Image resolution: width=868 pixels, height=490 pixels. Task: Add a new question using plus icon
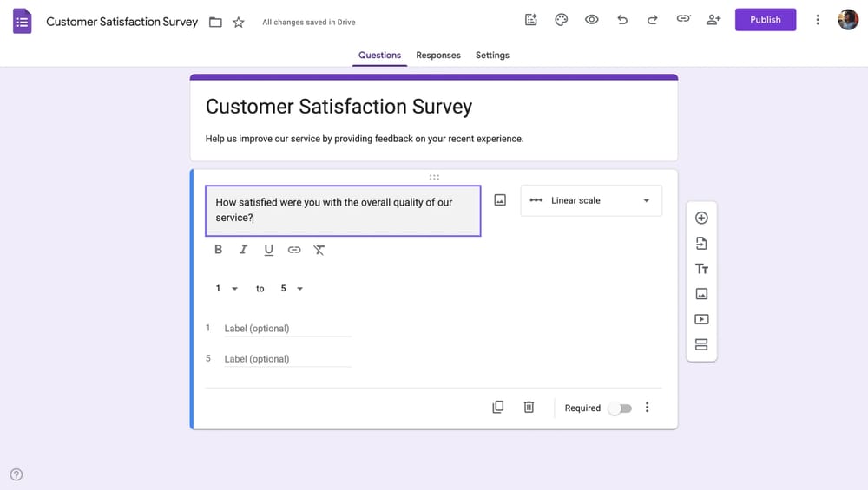coord(701,218)
